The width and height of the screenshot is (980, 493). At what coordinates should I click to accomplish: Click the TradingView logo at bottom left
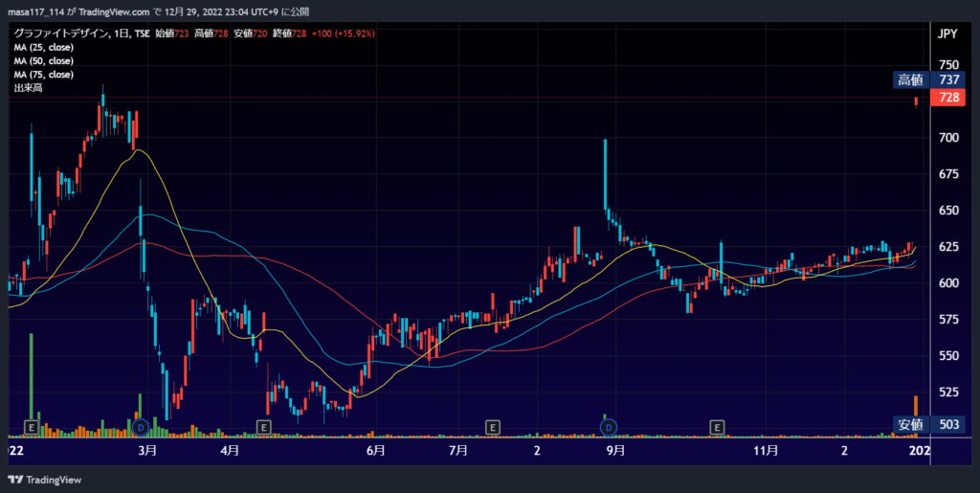44,480
